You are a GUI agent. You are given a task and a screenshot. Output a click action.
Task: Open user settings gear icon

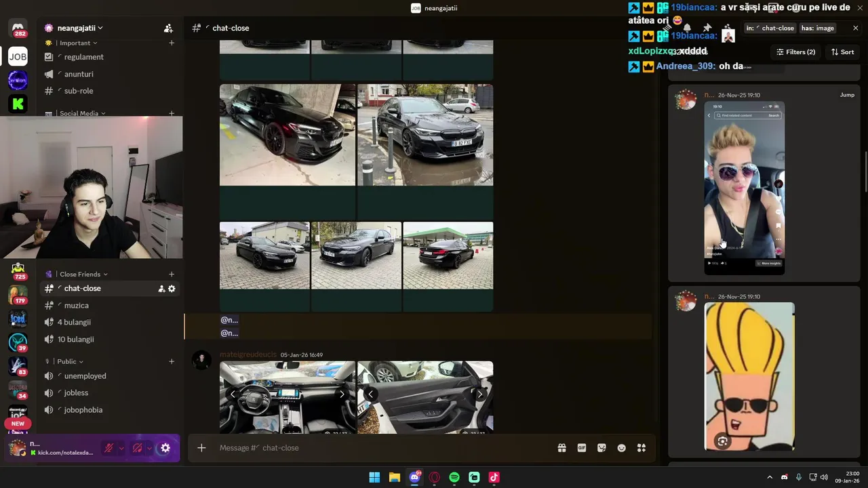165,448
